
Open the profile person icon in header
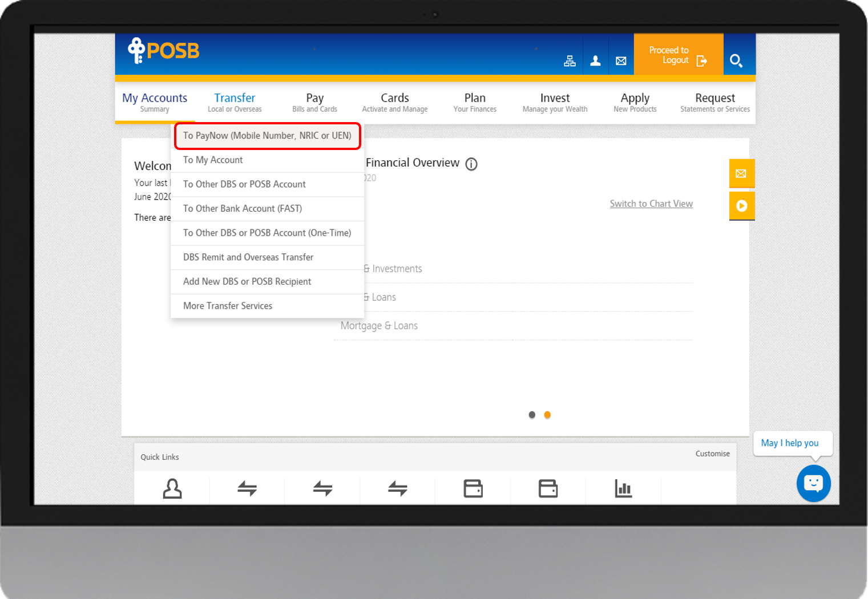point(595,60)
